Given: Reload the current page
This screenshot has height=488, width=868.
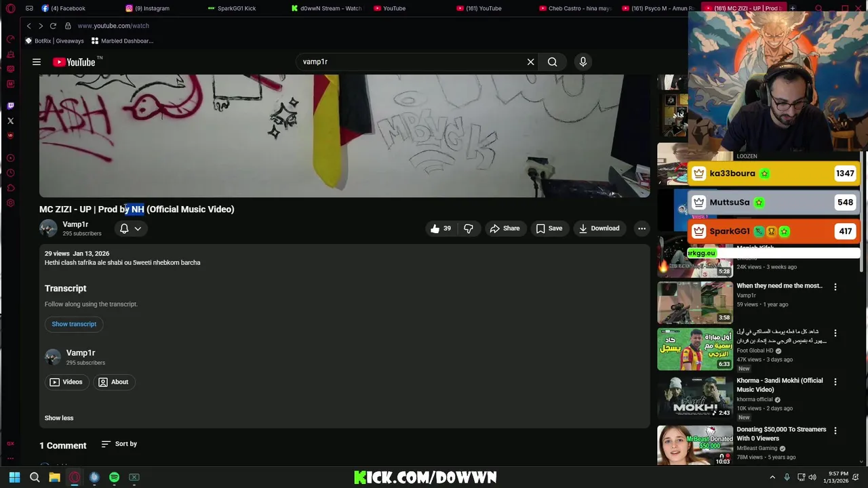Looking at the screenshot, I should pos(53,26).
